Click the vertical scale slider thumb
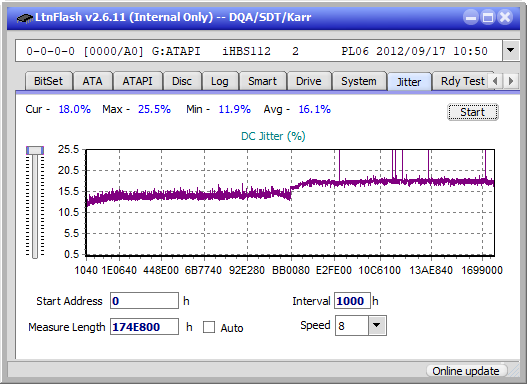The image size is (527, 384). 35,151
